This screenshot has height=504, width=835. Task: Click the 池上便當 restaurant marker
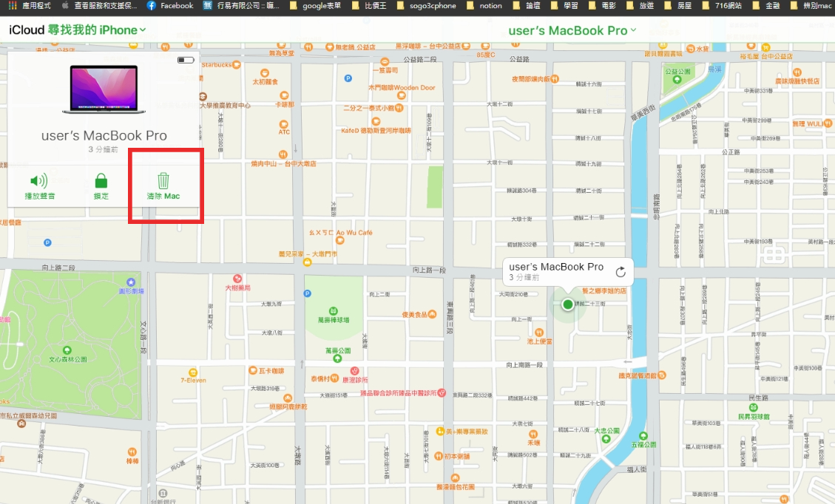[x=539, y=333]
